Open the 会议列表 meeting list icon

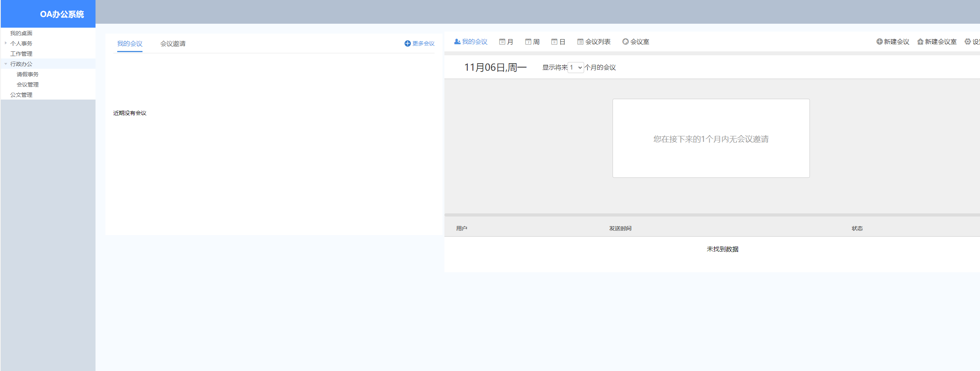click(x=580, y=41)
